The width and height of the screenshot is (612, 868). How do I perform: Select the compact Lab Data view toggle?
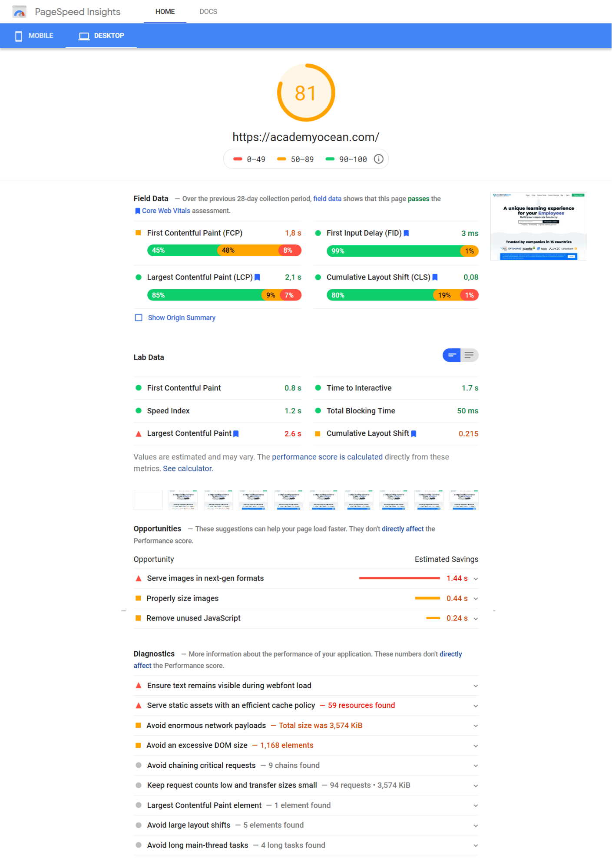tap(452, 355)
